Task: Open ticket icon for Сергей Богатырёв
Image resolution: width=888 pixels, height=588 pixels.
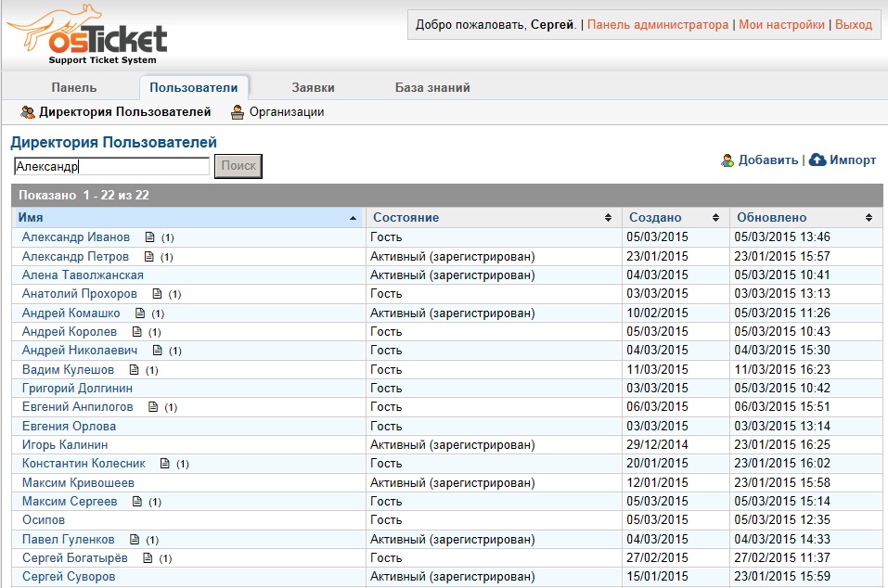Action: 148,558
